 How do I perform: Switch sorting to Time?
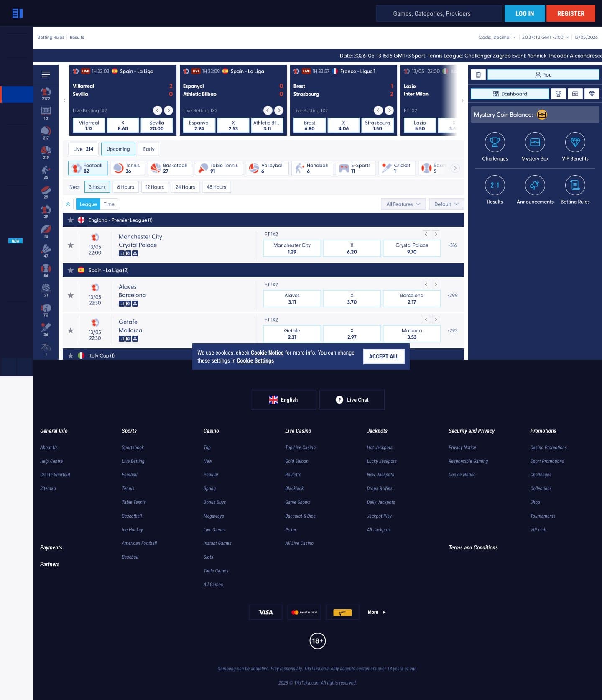pyautogui.click(x=109, y=204)
